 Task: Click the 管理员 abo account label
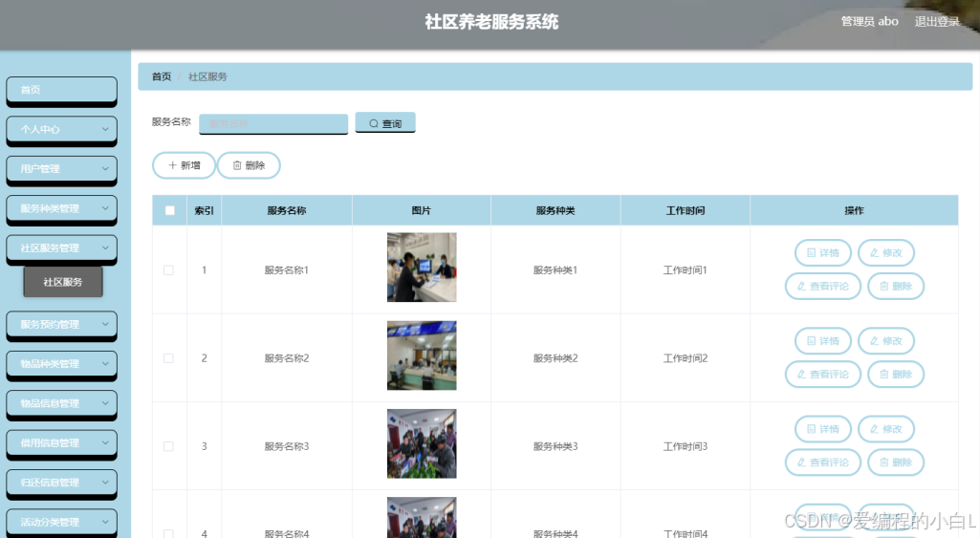(x=869, y=22)
